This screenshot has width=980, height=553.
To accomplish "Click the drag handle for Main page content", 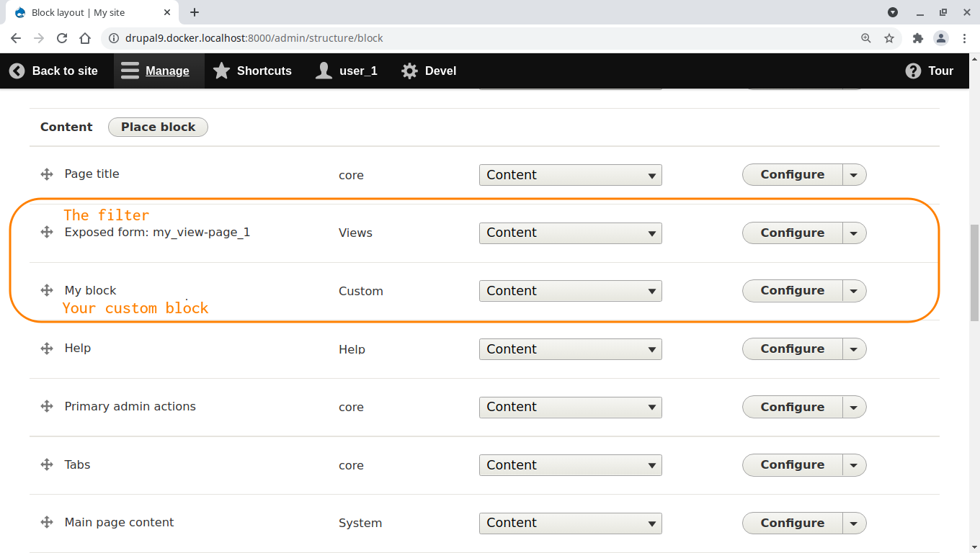I will tap(46, 523).
